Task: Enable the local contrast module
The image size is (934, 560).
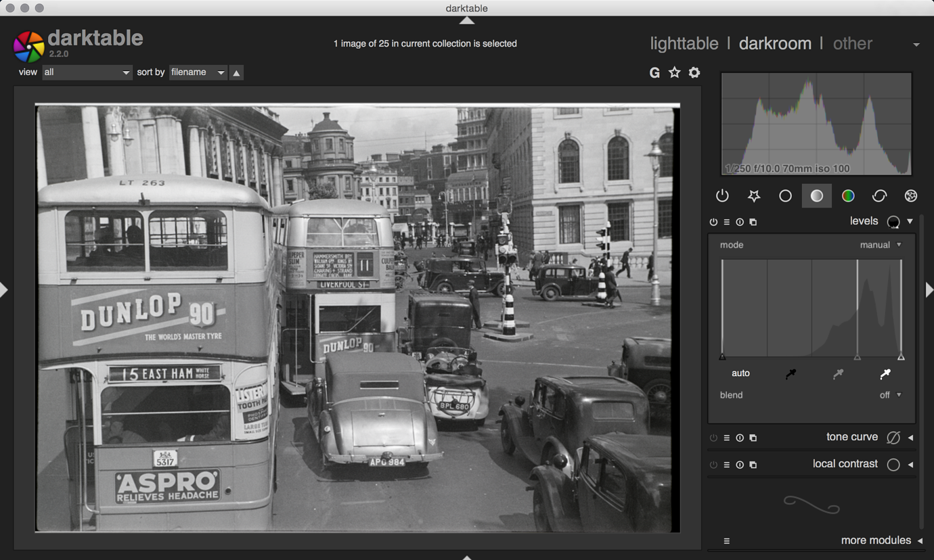Action: point(713,465)
